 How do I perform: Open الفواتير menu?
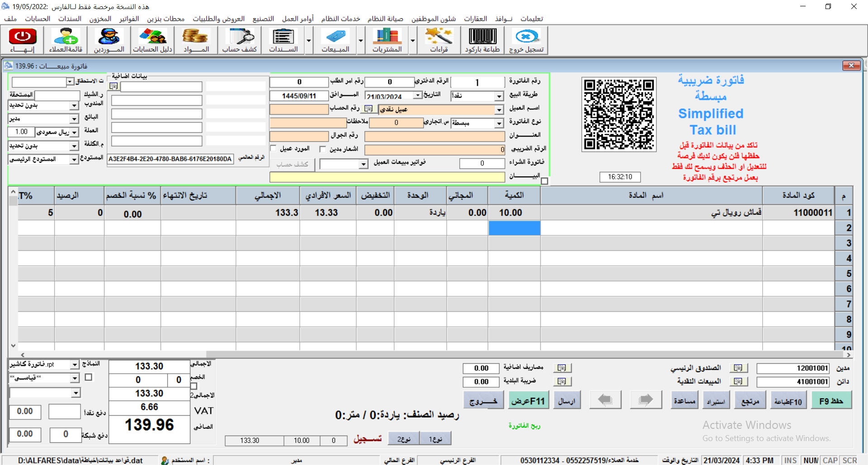(129, 19)
